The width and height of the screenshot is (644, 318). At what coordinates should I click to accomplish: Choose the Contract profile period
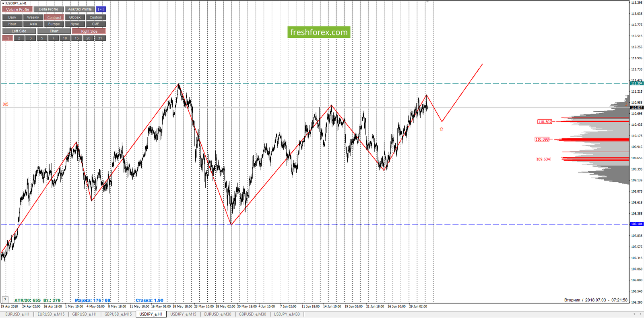click(54, 17)
